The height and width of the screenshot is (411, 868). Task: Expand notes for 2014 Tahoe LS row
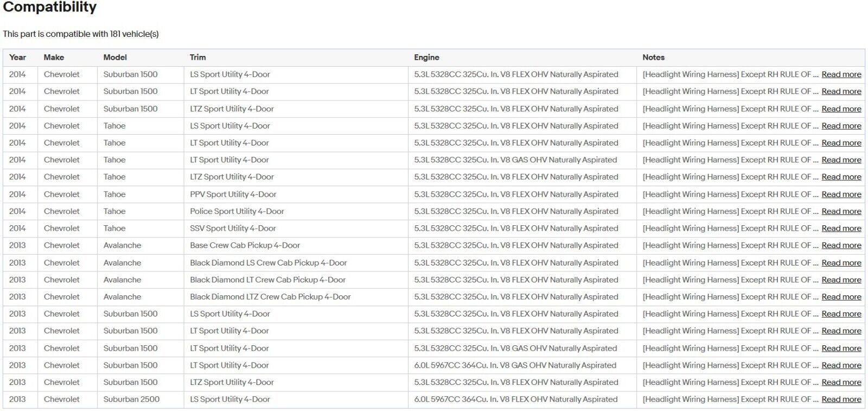pyautogui.click(x=841, y=125)
